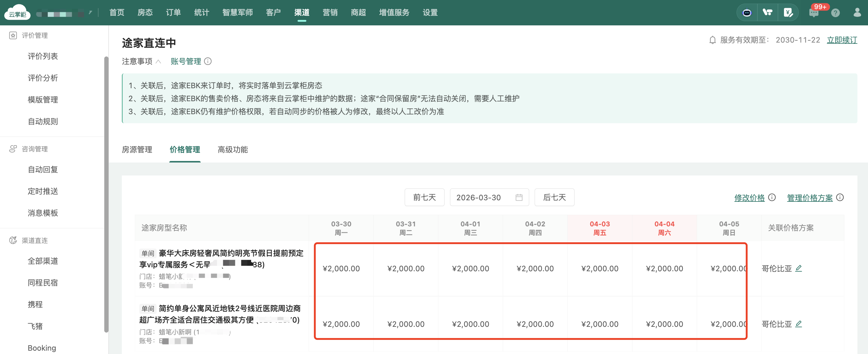Image resolution: width=868 pixels, height=354 pixels.
Task: Collapse the 注意事项 notes section
Action: [x=158, y=61]
